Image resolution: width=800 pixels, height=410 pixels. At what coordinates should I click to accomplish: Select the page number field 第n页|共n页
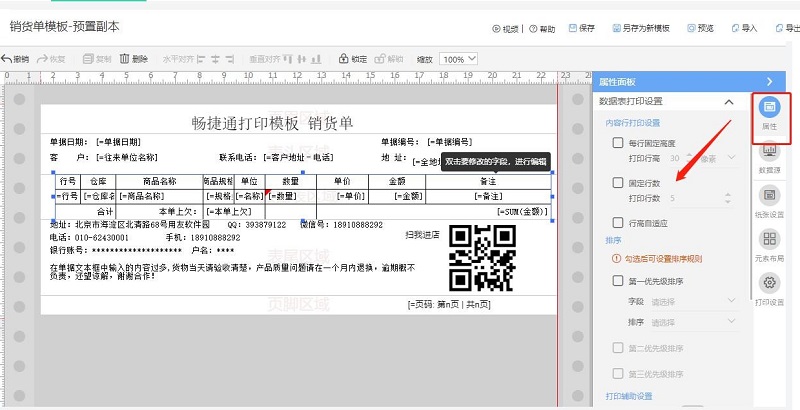pos(449,305)
